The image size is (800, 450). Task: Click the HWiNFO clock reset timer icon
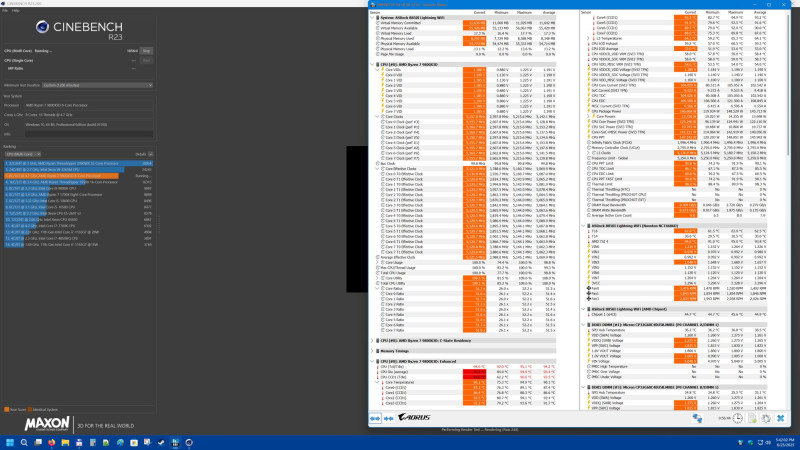pyautogui.click(x=738, y=418)
